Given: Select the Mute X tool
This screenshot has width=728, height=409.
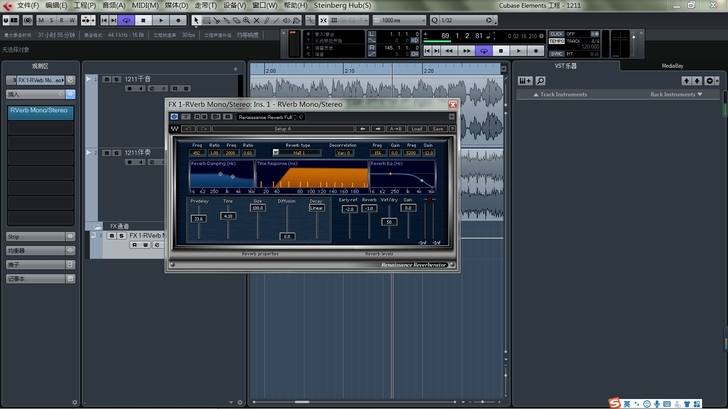Looking at the screenshot, I should [x=256, y=20].
